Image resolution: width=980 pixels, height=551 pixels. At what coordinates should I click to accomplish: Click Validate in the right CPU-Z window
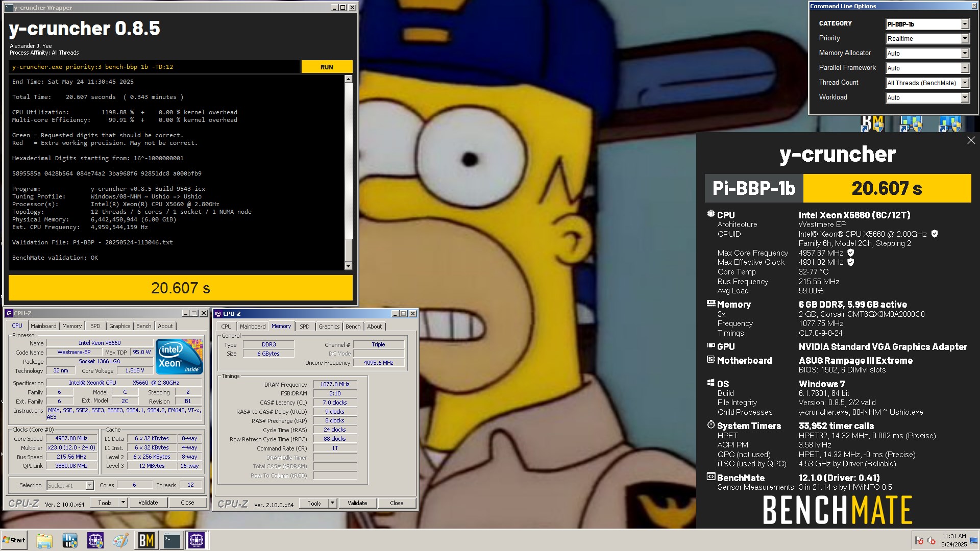[357, 504]
